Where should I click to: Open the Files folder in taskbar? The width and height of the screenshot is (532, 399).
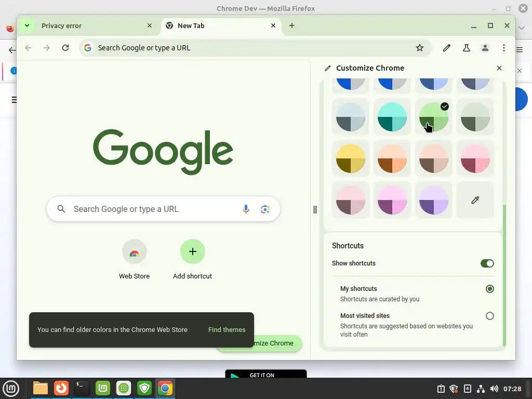(x=41, y=388)
